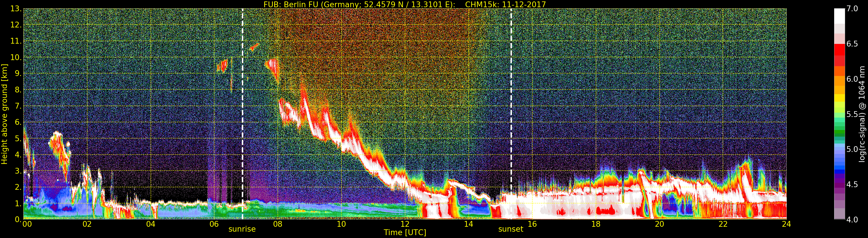Click the height axis tick label '10.'
This screenshot has height=238, width=868.
point(16,57)
